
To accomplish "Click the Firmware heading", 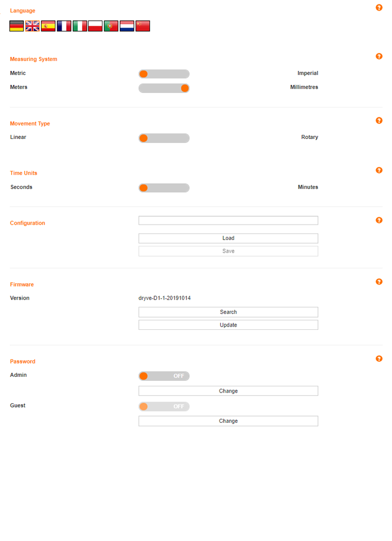I will [22, 285].
